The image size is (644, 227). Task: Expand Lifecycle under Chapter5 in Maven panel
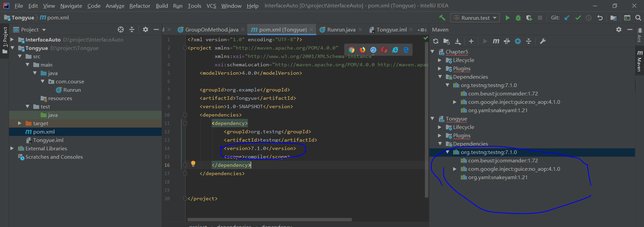[440, 60]
